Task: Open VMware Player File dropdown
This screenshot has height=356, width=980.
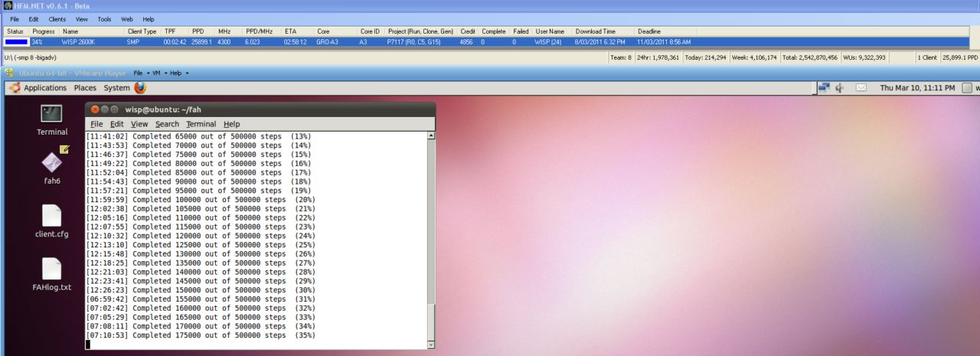Action: (142, 73)
